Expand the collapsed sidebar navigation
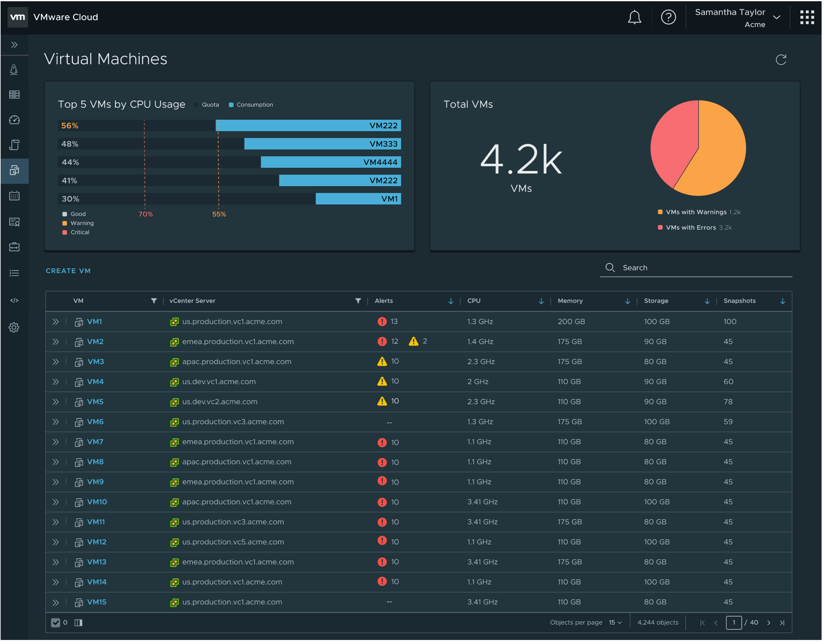Viewport: 825px width, 644px height. (14, 45)
